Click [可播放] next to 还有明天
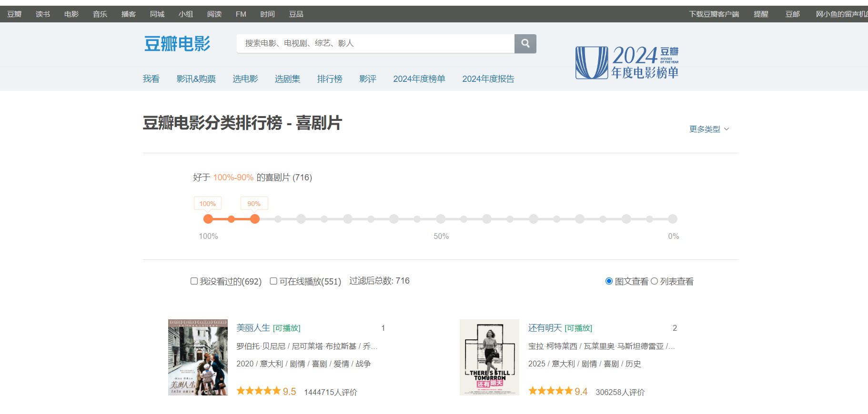Screen dimensions: 868x414 click(578, 328)
